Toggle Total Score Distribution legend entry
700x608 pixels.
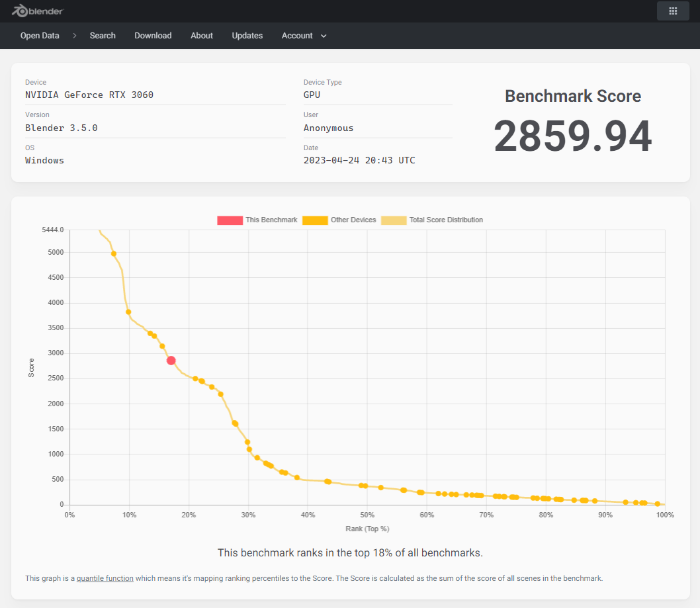(x=432, y=220)
